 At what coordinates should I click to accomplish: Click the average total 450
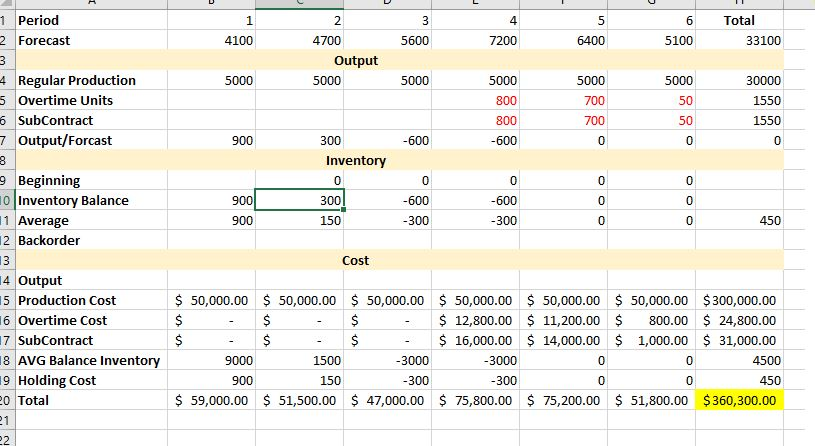pos(739,220)
